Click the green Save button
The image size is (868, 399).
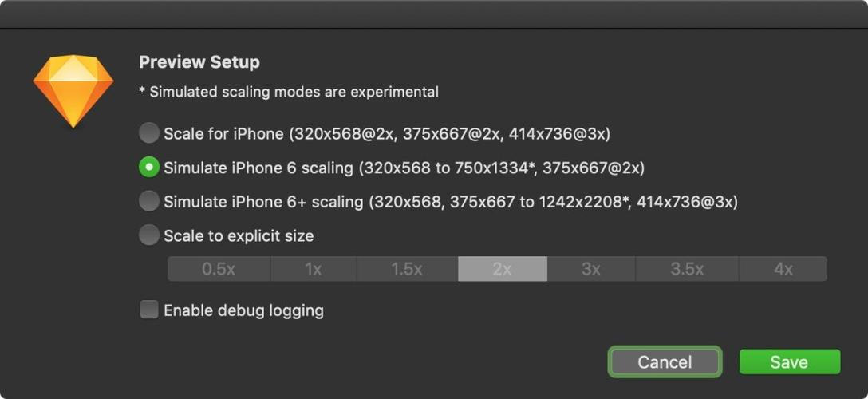click(x=789, y=362)
